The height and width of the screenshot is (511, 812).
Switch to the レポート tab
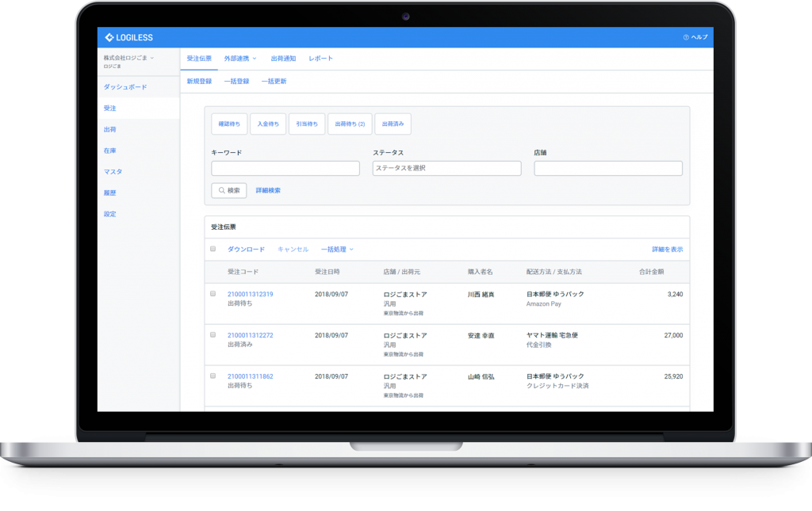(x=320, y=59)
